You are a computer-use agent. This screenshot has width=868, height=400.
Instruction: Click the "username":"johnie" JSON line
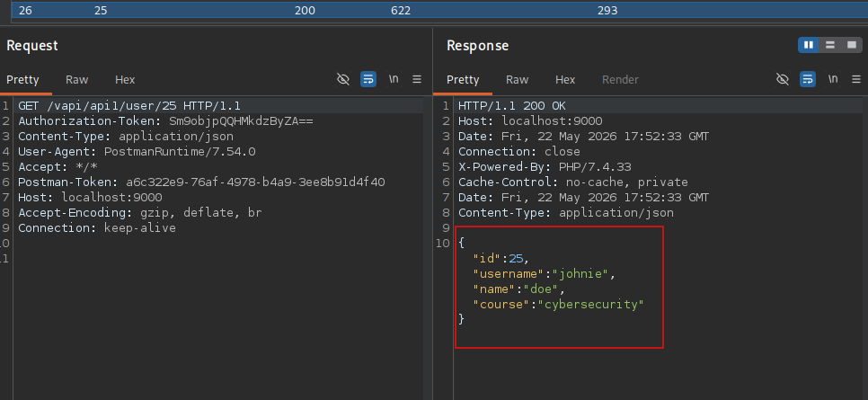[x=545, y=273]
